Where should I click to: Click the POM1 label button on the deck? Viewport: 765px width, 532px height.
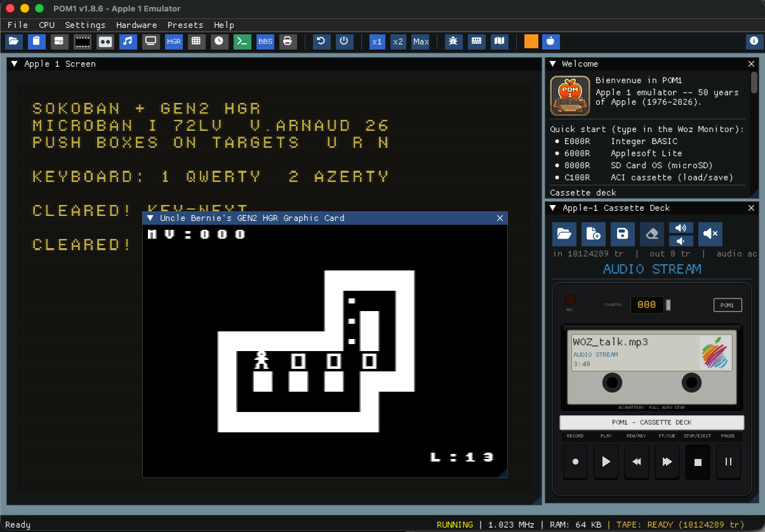pos(728,305)
